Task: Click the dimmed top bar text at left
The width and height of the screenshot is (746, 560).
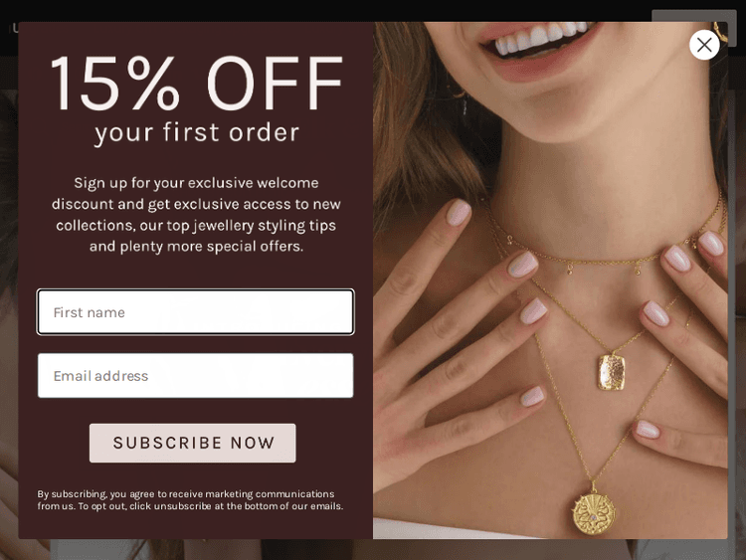Action: click(13, 29)
